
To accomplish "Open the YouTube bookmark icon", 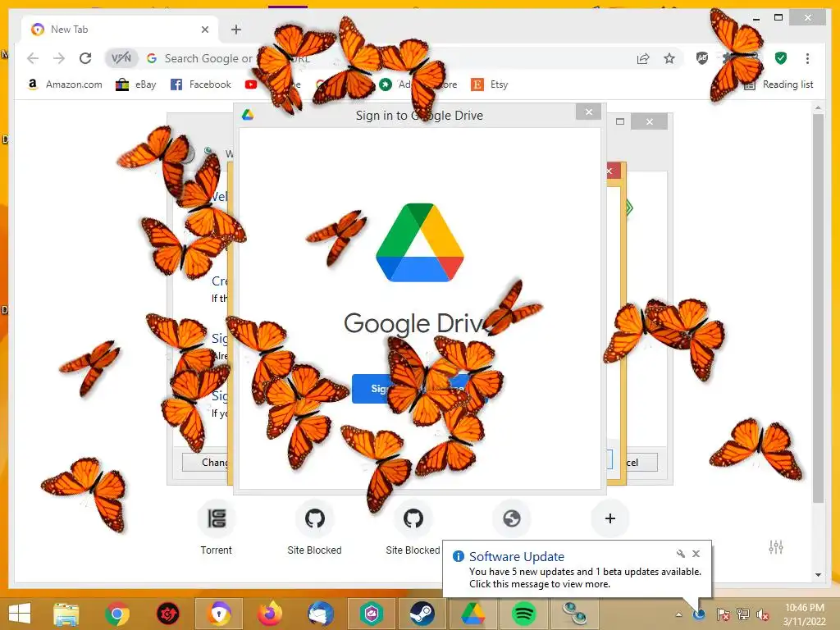I will [x=251, y=84].
